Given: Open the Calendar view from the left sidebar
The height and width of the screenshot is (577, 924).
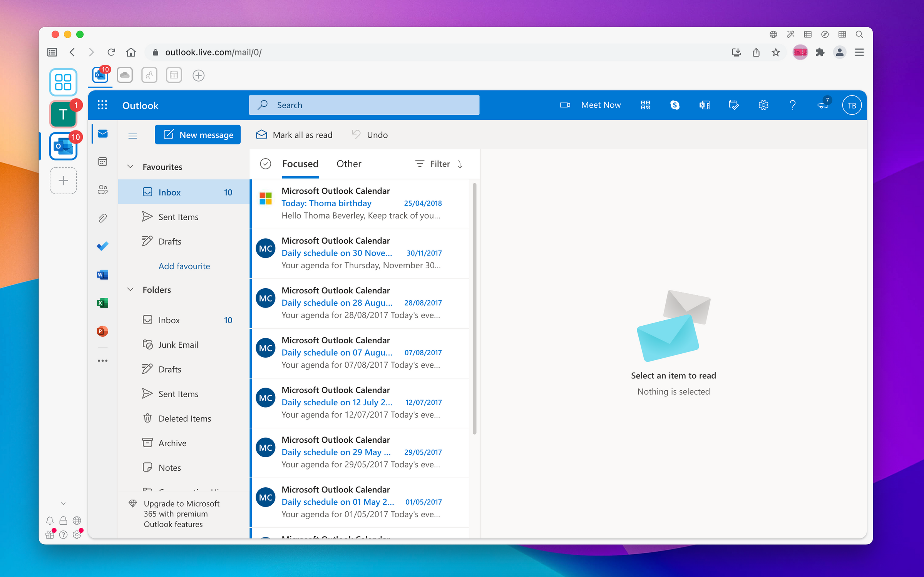Looking at the screenshot, I should 102,161.
